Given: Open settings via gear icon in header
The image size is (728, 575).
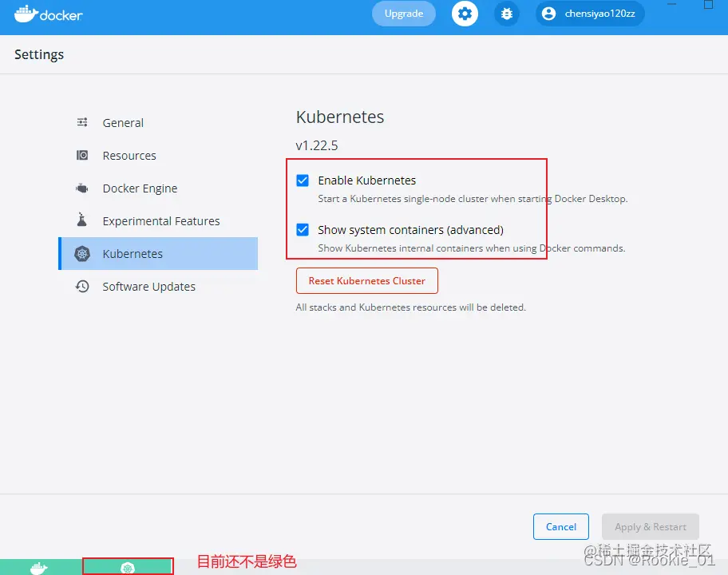Looking at the screenshot, I should click(x=465, y=14).
